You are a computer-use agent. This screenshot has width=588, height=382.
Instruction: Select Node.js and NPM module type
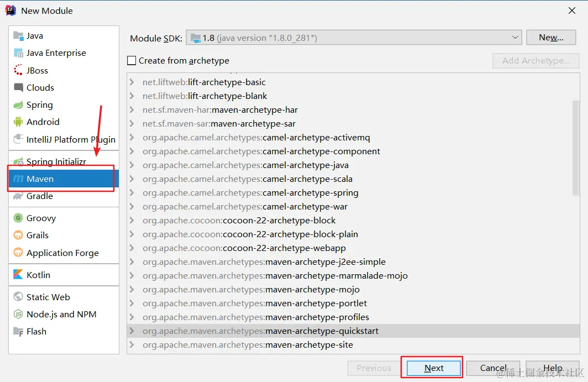(64, 314)
